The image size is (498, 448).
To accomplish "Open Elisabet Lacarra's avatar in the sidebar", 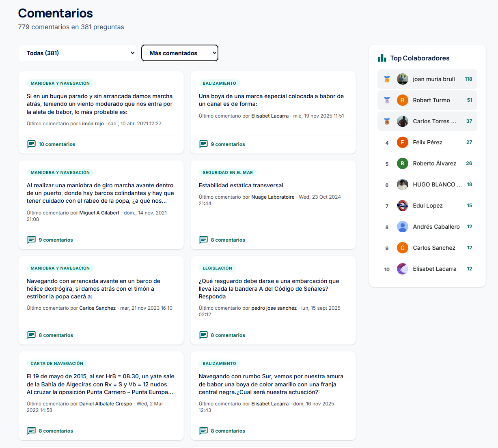I will (x=402, y=269).
